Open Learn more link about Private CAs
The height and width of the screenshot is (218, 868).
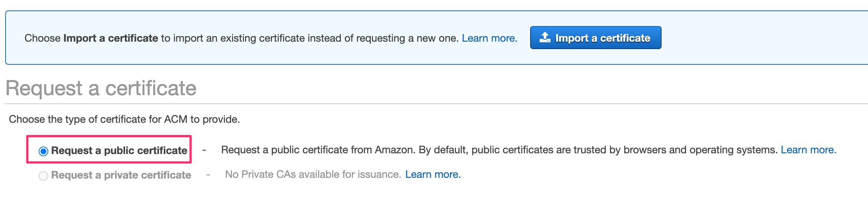coord(433,174)
